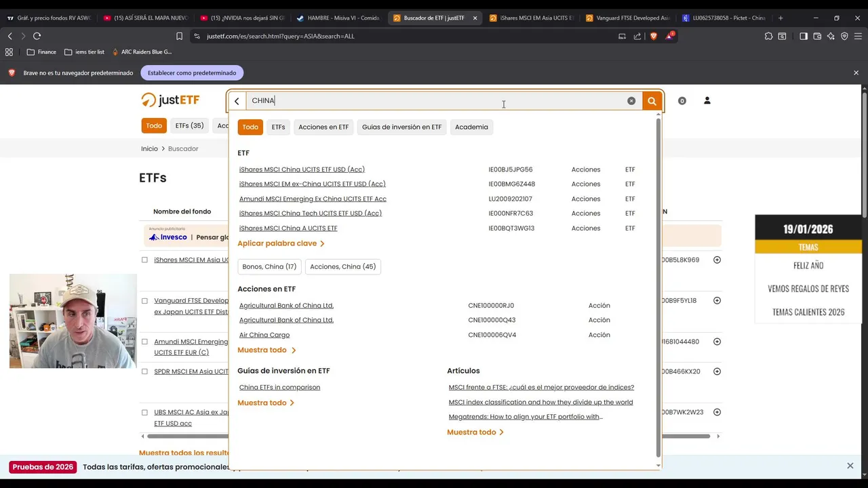Switch to the Pictet China browser tab

click(x=724, y=18)
